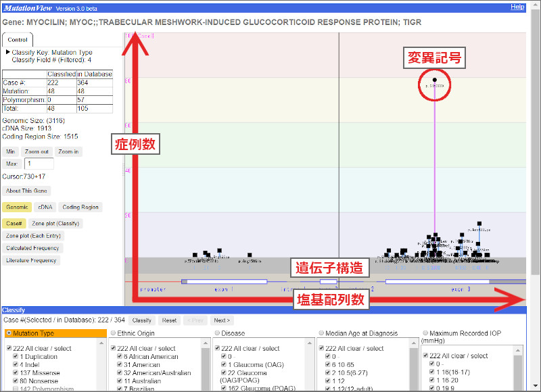
Task: Click the Zoom-in button
Action: coord(68,152)
